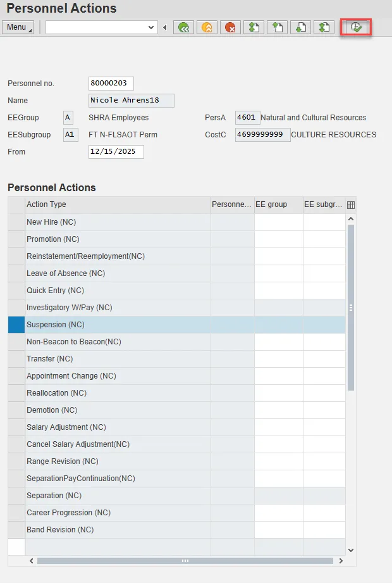Open table column settings grid icon
392x583 pixels.
351,204
